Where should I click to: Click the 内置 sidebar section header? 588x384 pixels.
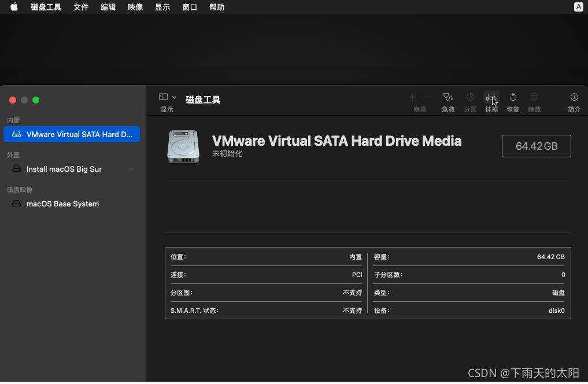point(13,120)
